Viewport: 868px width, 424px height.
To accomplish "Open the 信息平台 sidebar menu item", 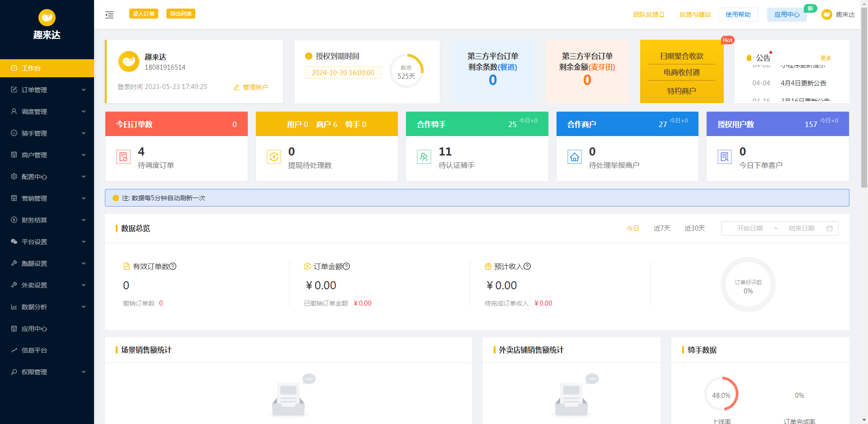I will coord(47,350).
